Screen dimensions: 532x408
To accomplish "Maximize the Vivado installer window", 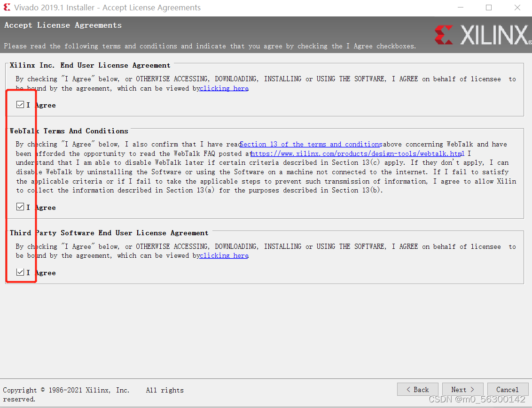I will click(x=489, y=8).
